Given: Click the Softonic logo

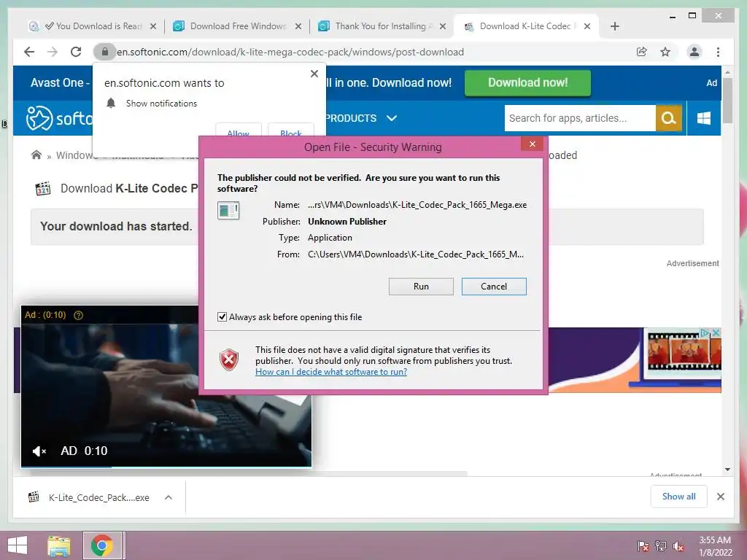Looking at the screenshot, I should point(58,118).
